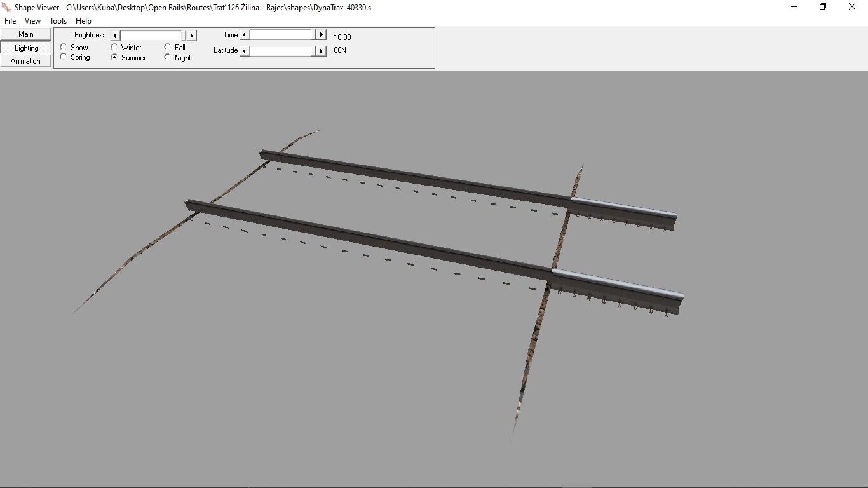Select the Fall radio button
This screenshot has width=868, height=488.
point(168,47)
